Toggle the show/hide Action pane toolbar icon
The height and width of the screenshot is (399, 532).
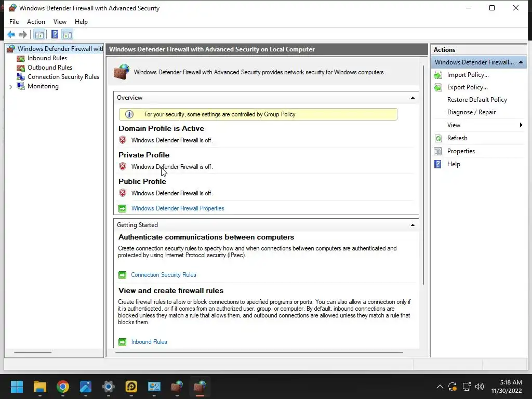pos(68,35)
